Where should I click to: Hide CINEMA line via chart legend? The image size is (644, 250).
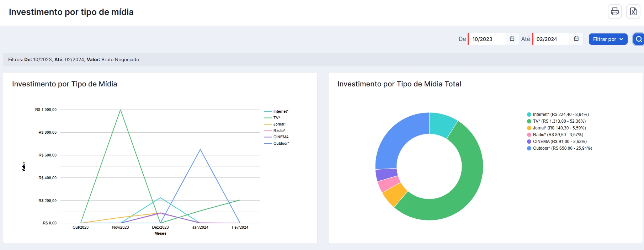276,137
